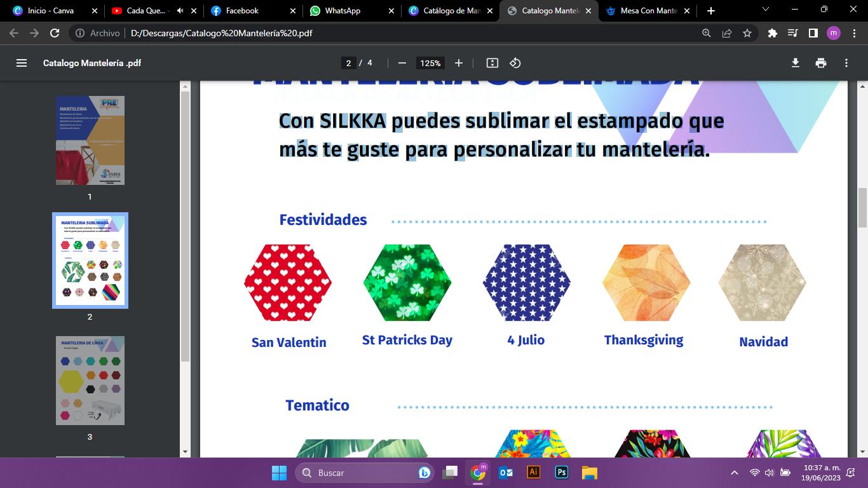Bookmark this tab with the star
The image size is (868, 488).
point(747,33)
